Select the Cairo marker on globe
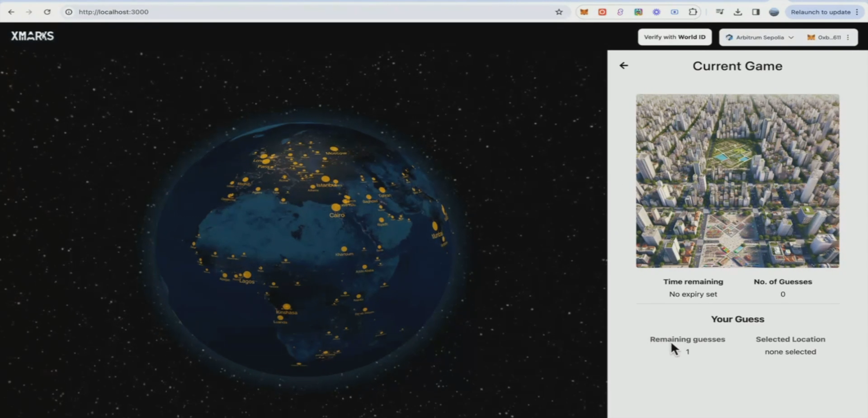 click(x=335, y=207)
